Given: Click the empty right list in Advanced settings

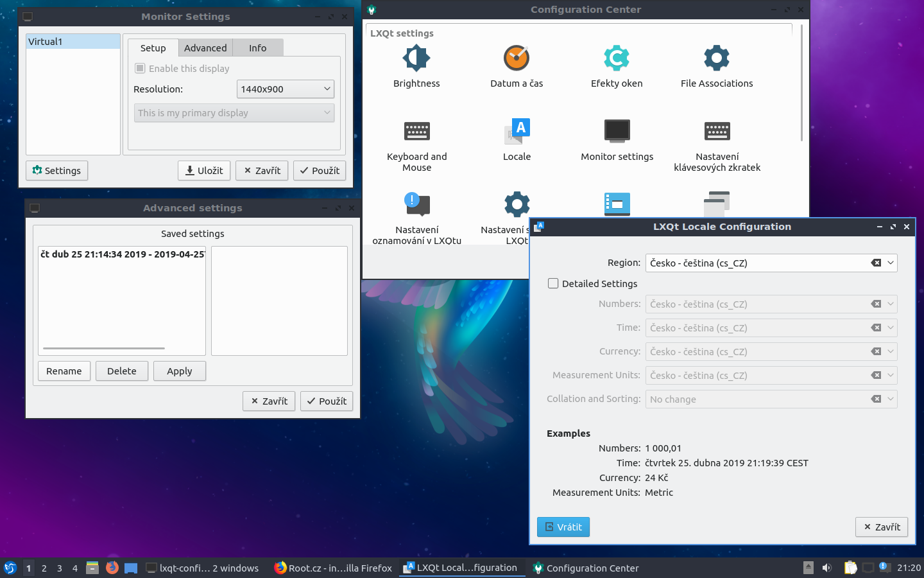Looking at the screenshot, I should [279, 301].
